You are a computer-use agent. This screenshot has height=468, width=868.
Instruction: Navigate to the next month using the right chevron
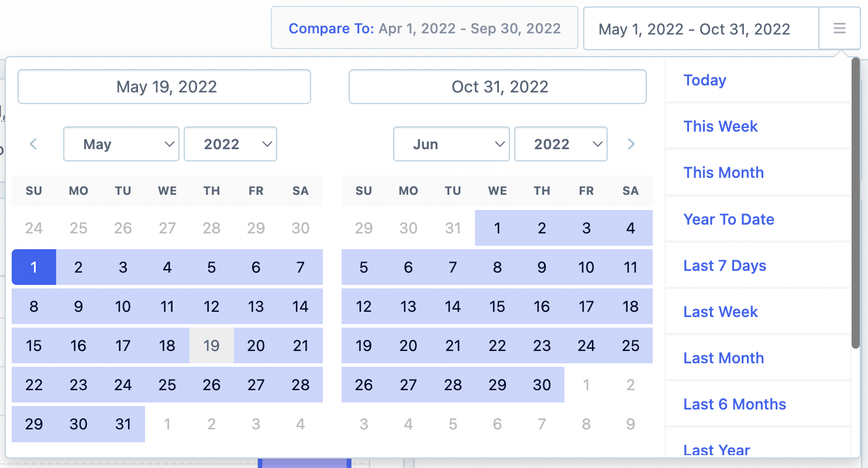pyautogui.click(x=631, y=144)
